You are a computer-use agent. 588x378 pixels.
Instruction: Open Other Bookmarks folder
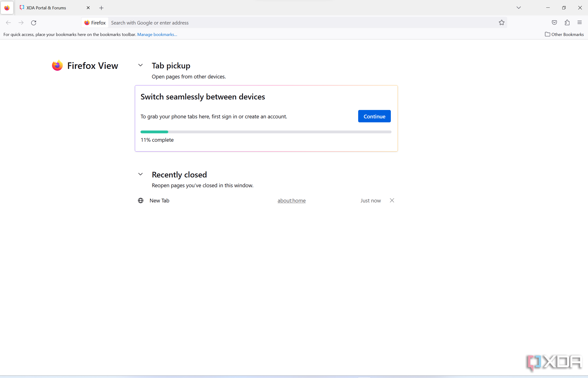pos(564,35)
